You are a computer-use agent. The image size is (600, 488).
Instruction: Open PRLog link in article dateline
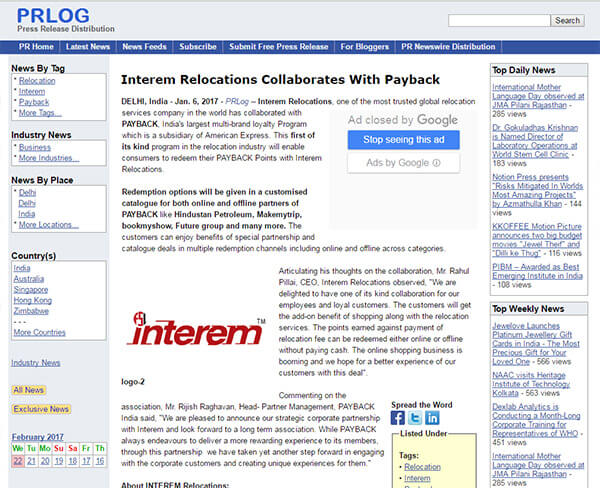pyautogui.click(x=237, y=102)
